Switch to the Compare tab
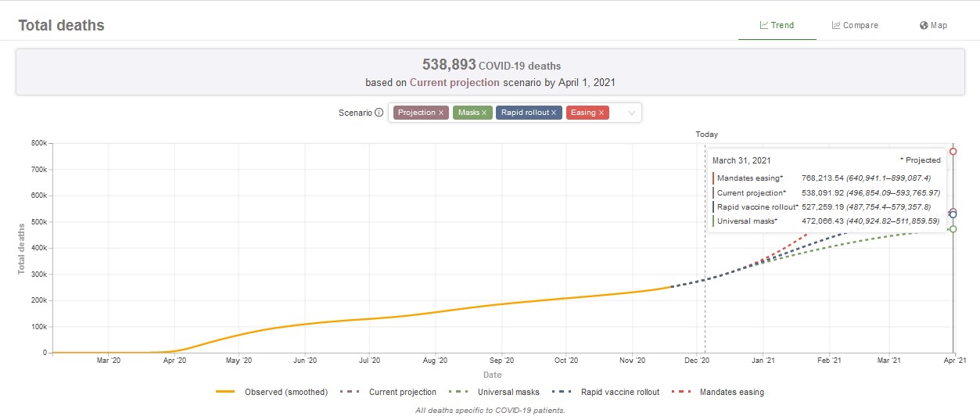The width and height of the screenshot is (980, 420). pyautogui.click(x=855, y=25)
